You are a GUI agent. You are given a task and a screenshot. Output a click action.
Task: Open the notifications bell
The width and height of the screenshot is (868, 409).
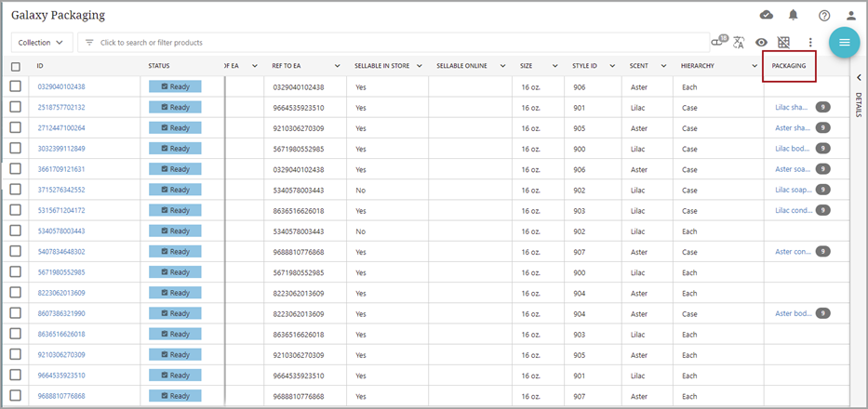(x=794, y=15)
